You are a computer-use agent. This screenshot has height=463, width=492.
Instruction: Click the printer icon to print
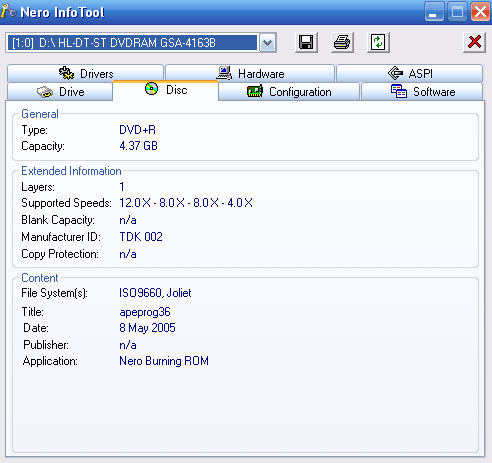pos(342,43)
